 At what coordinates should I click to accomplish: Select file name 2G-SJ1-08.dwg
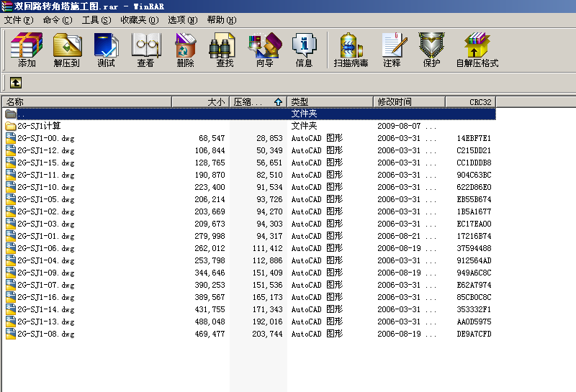[x=46, y=334]
